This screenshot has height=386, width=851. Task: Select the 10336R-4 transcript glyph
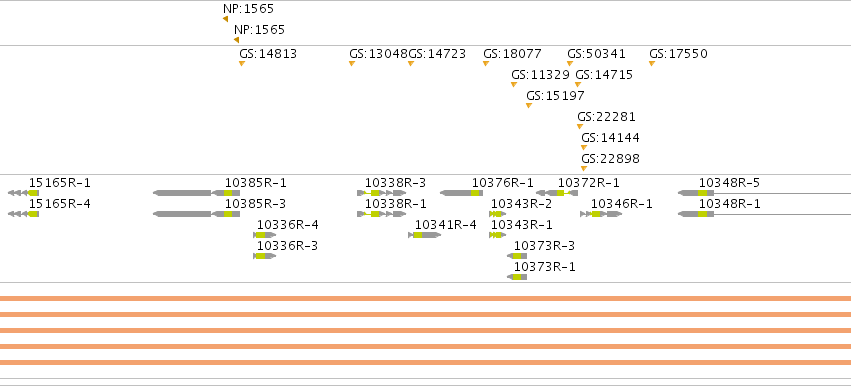(265, 235)
